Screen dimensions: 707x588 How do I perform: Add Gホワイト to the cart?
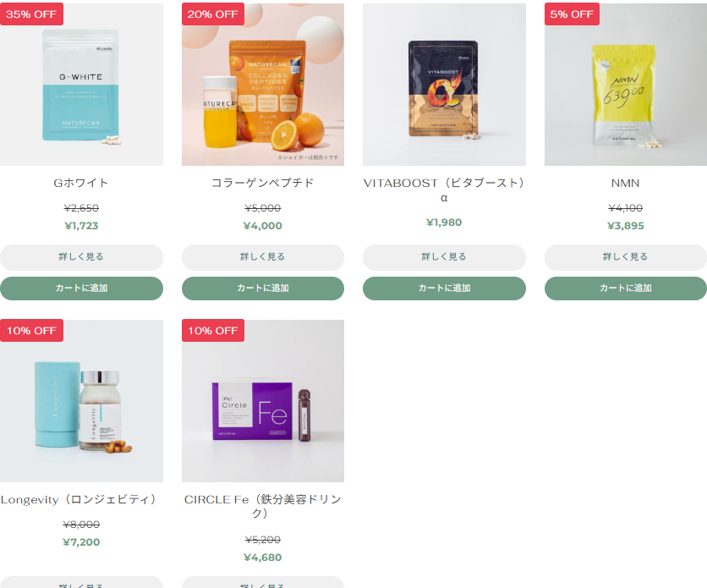coord(82,289)
